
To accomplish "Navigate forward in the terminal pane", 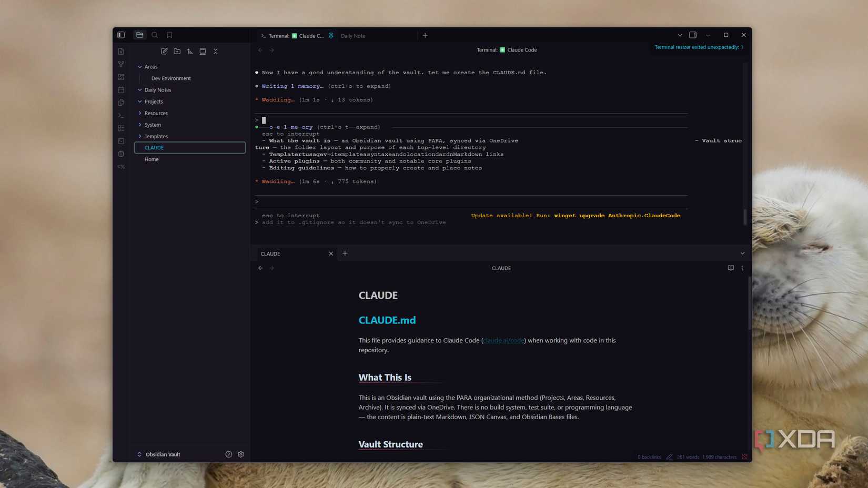I will (272, 50).
